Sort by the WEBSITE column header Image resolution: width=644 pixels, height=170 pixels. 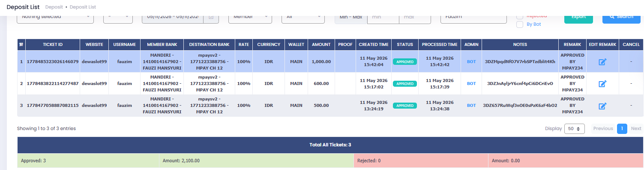pyautogui.click(x=94, y=45)
